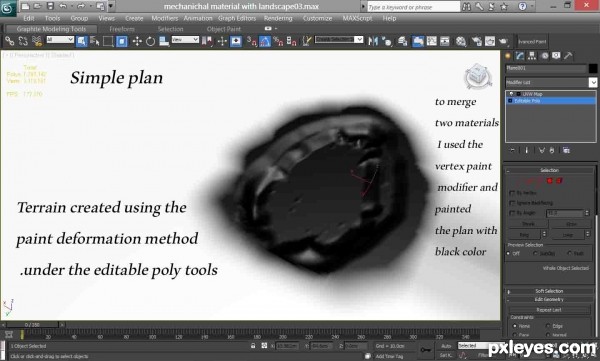The width and height of the screenshot is (600, 361).
Task: Open the Modifier List dropdown
Action: 593,82
